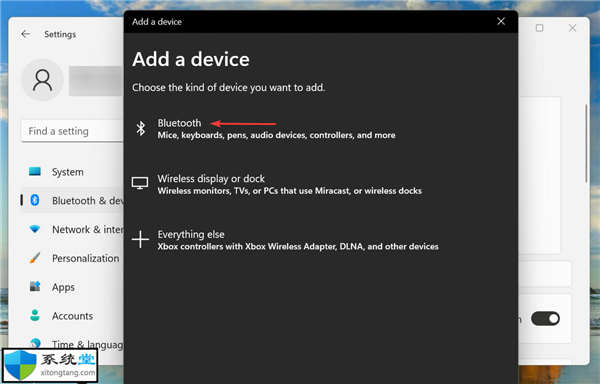Click 'Wireless monitors, TVs, or PCs' description
This screenshot has width=600, height=384.
click(x=289, y=191)
